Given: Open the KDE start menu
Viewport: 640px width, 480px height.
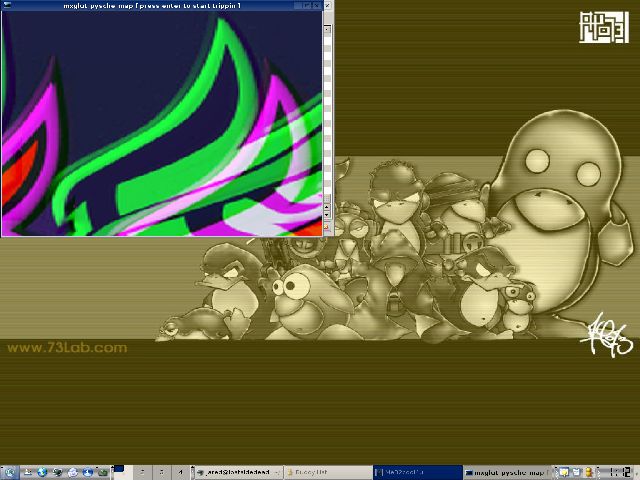Looking at the screenshot, I should point(9,472).
